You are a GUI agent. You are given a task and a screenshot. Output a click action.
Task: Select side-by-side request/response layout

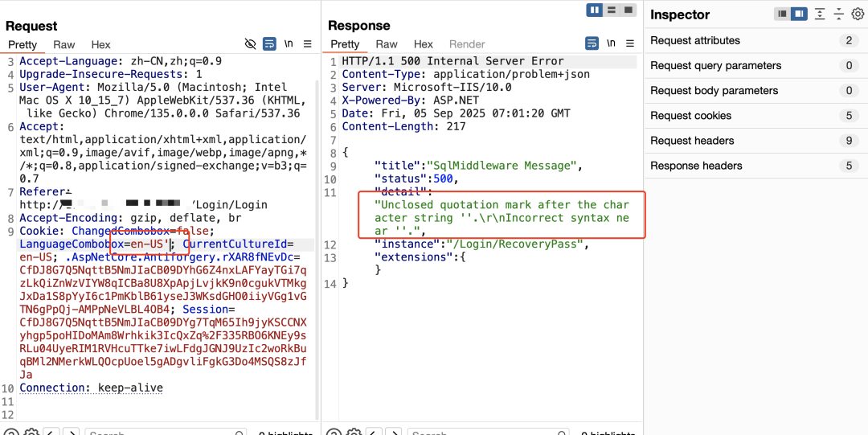(595, 10)
